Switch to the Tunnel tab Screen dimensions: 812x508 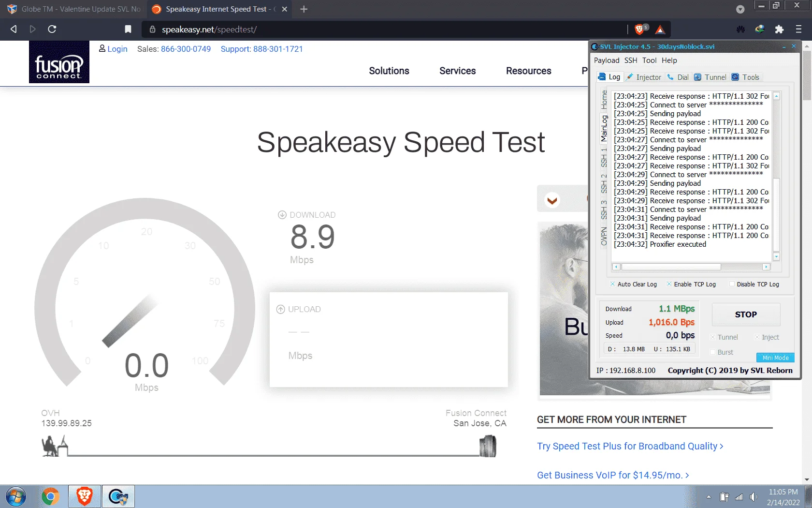pos(710,77)
